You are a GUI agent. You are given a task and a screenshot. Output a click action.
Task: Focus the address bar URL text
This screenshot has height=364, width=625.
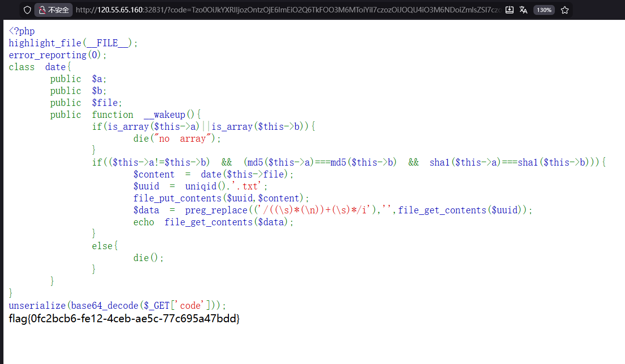289,10
